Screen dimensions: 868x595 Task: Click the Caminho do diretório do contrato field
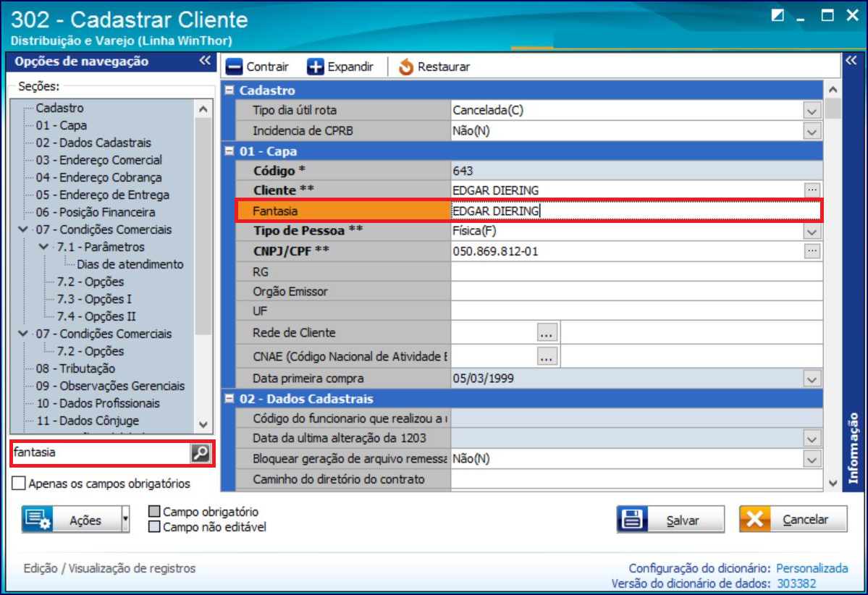point(636,479)
